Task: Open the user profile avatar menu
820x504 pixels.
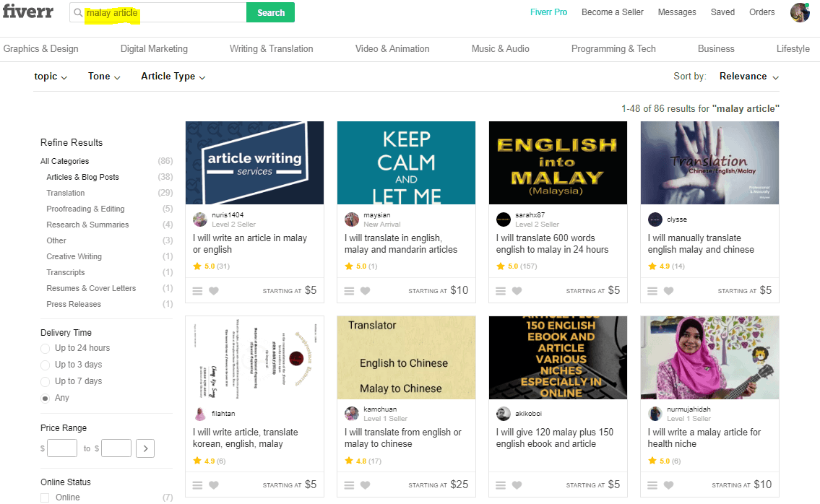Action: point(800,12)
